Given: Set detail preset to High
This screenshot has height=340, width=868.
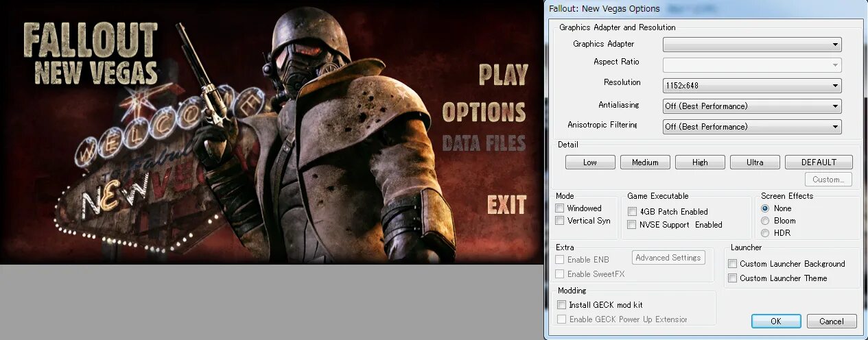Looking at the screenshot, I should pos(700,162).
